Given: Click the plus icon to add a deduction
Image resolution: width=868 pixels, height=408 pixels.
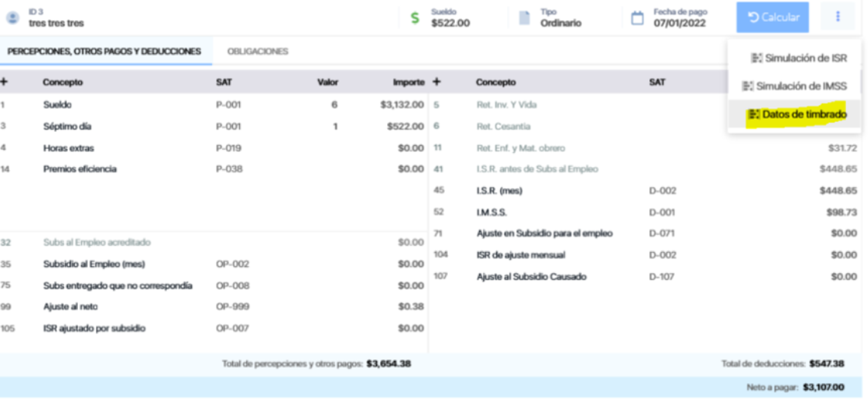Looking at the screenshot, I should click(436, 82).
